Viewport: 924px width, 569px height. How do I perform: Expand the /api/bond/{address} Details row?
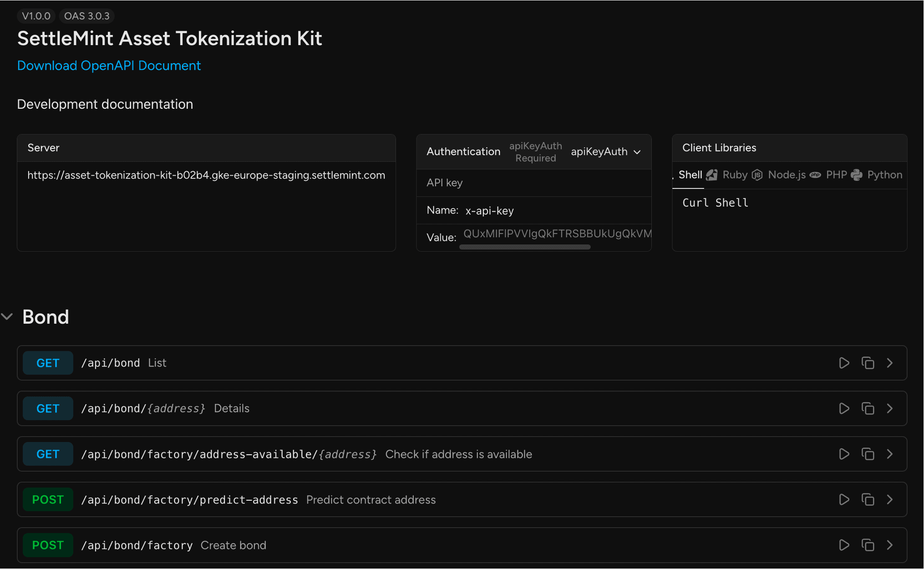coord(890,408)
